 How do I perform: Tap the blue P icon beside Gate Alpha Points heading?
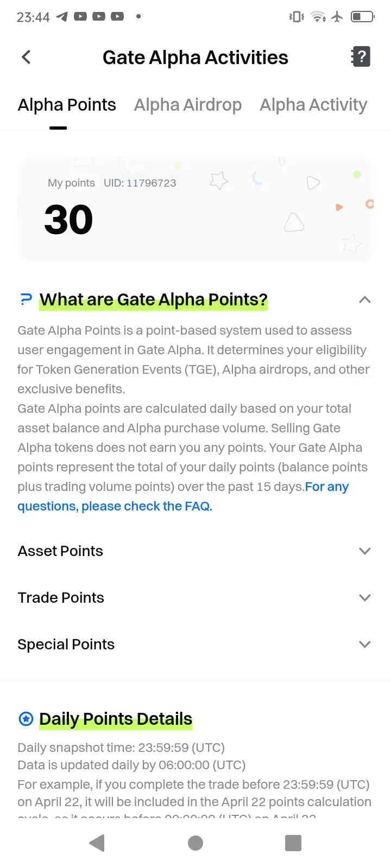[x=26, y=299]
